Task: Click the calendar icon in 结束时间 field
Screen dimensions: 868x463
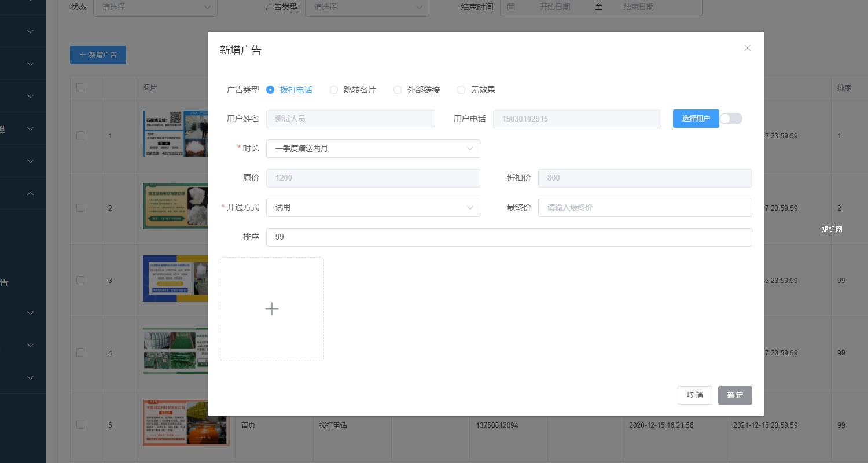Action: click(x=510, y=7)
